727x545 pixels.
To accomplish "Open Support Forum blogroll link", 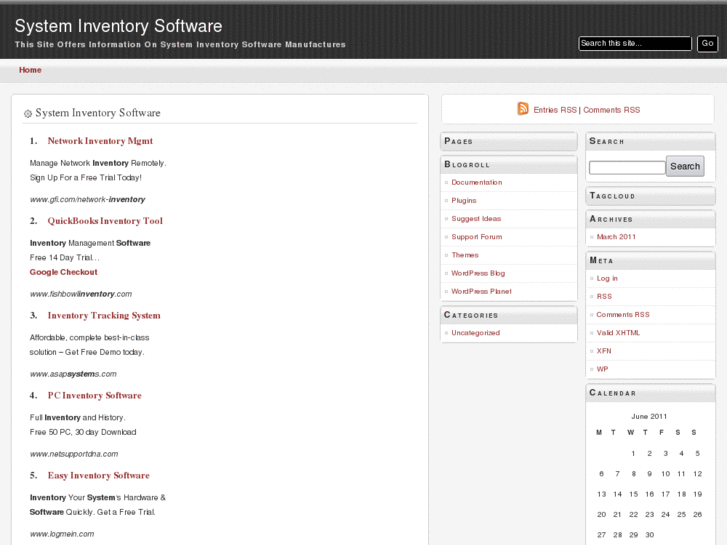I will point(477,237).
